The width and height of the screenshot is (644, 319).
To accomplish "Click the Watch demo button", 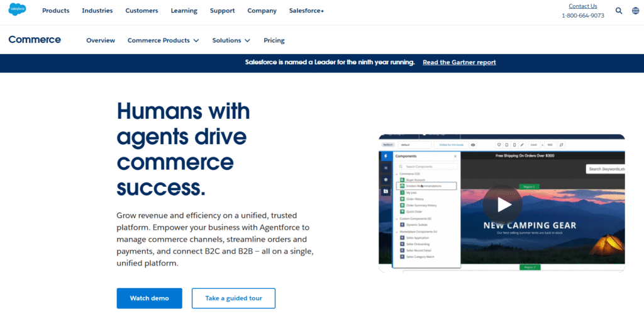I will point(149,298).
